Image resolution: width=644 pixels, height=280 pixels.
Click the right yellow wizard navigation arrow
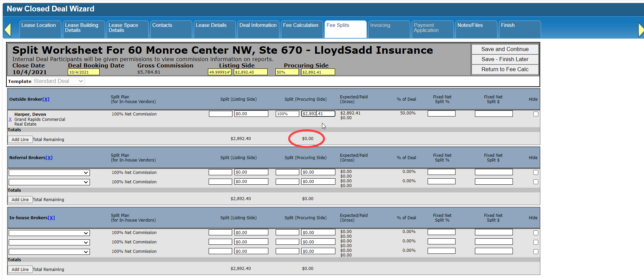[641, 30]
